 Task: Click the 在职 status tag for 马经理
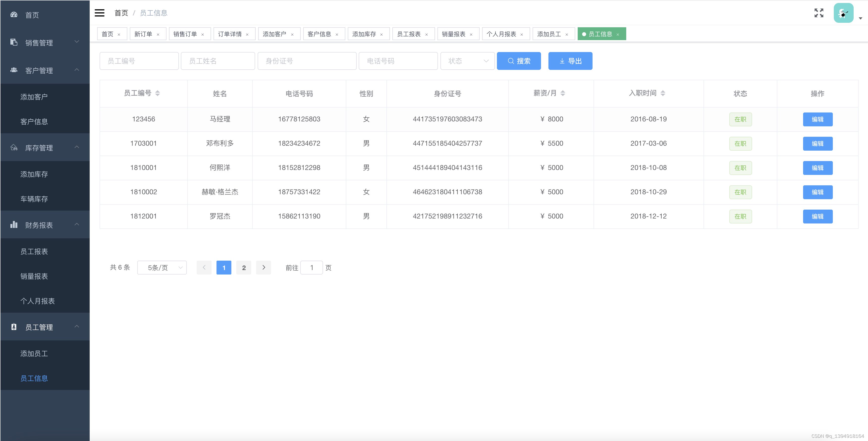coord(740,119)
